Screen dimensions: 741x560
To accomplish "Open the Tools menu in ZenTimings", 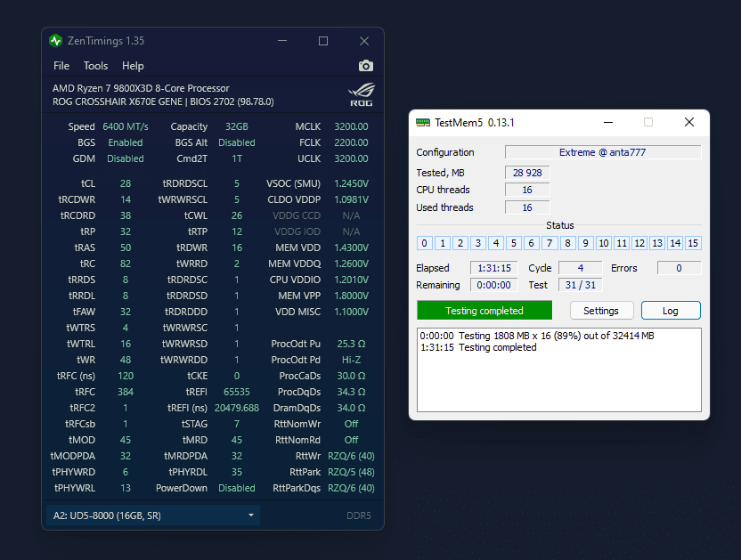I will [95, 66].
